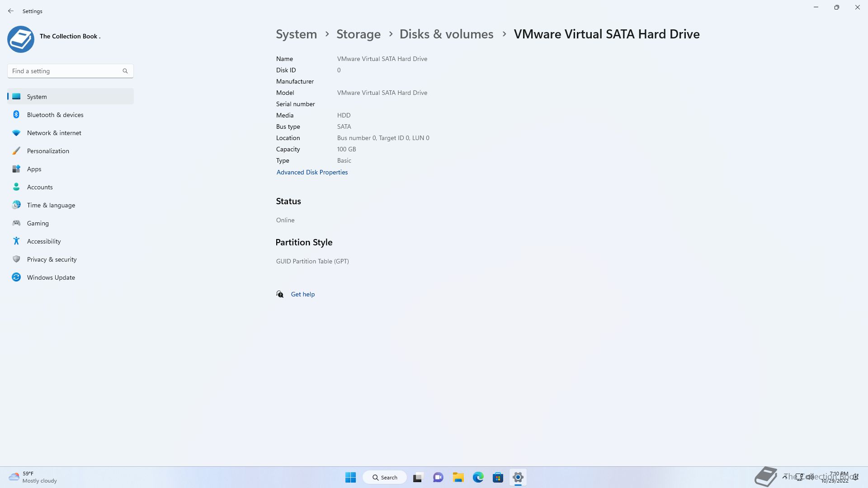Open Time & language settings
The width and height of the screenshot is (868, 488).
point(71,205)
